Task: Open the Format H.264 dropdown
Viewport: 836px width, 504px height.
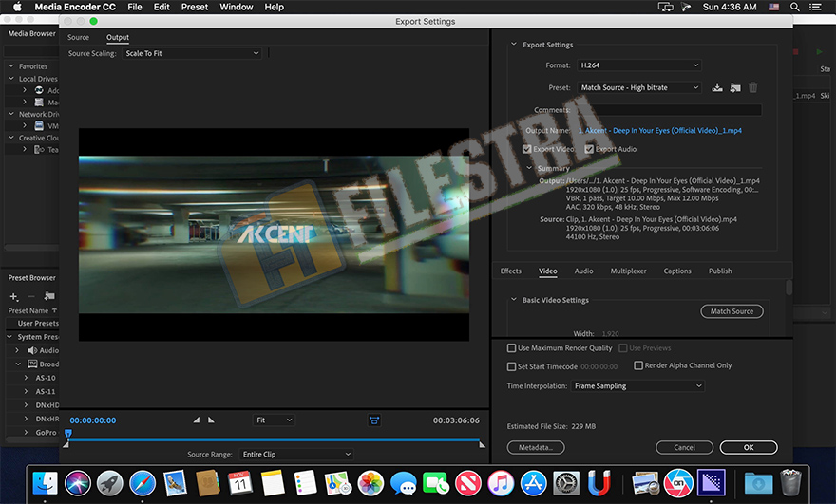Action: (x=639, y=65)
